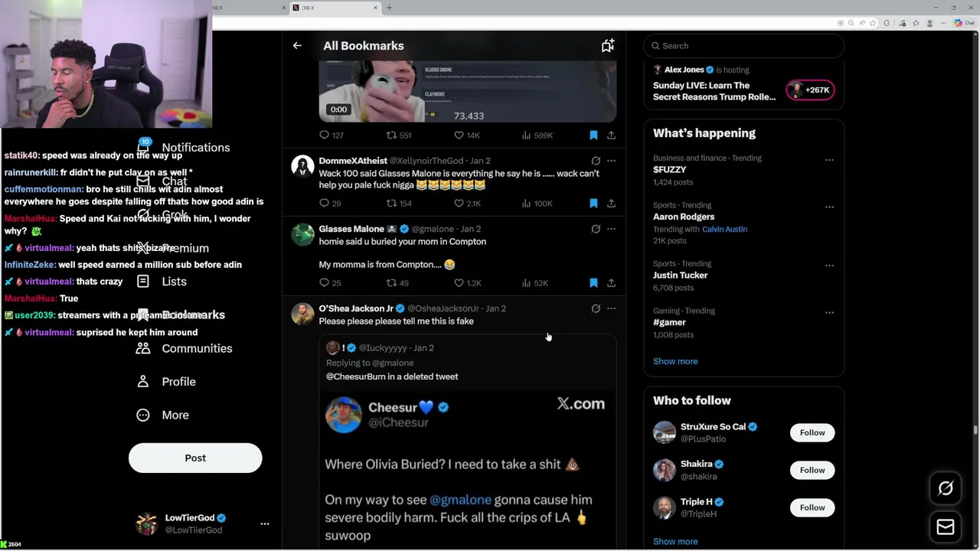Open LowTierGod account menu dots
The width and height of the screenshot is (980, 551).
[x=265, y=524]
